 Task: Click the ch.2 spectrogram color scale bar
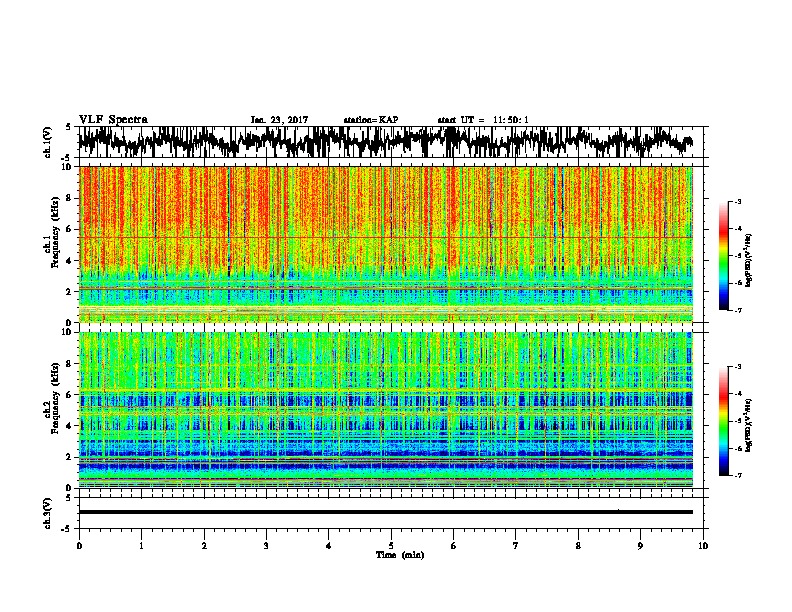point(723,421)
